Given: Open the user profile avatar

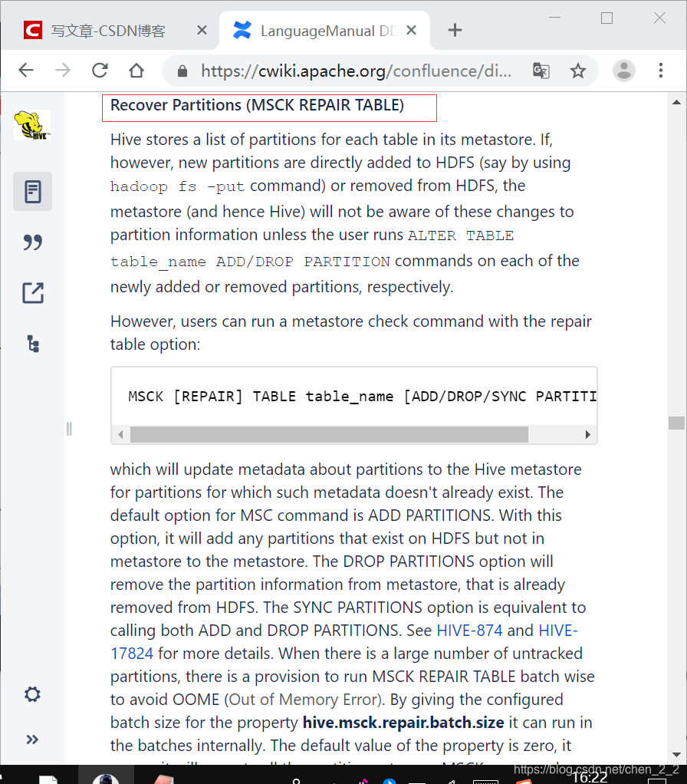Looking at the screenshot, I should [x=624, y=70].
